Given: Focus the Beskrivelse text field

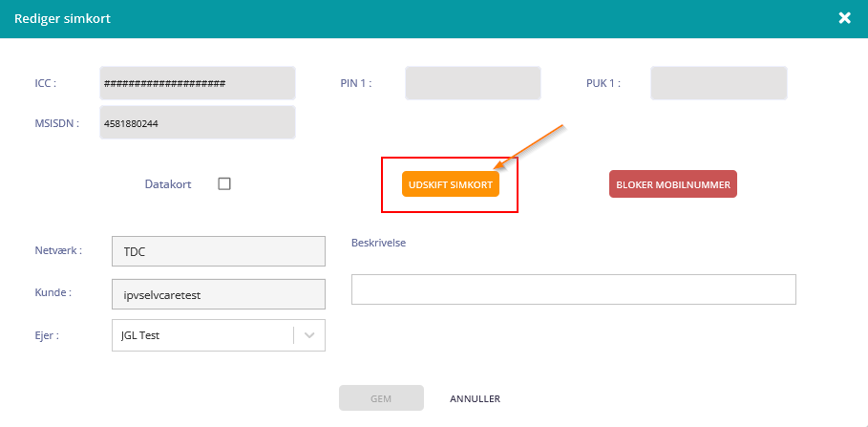Looking at the screenshot, I should click(574, 289).
